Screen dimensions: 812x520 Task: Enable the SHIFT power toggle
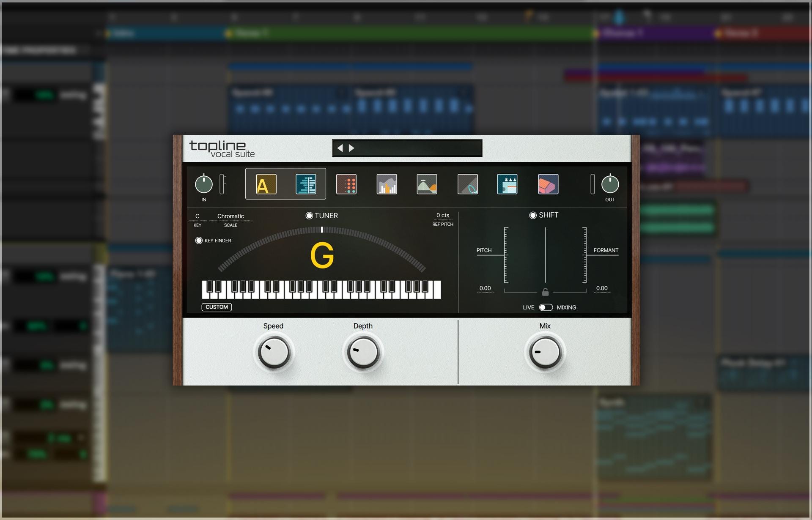(x=533, y=215)
